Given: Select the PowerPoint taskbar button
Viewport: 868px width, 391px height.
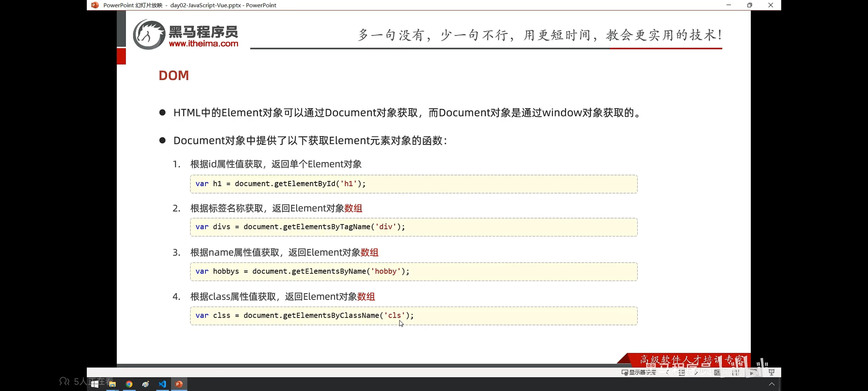Looking at the screenshot, I should pyautogui.click(x=179, y=384).
